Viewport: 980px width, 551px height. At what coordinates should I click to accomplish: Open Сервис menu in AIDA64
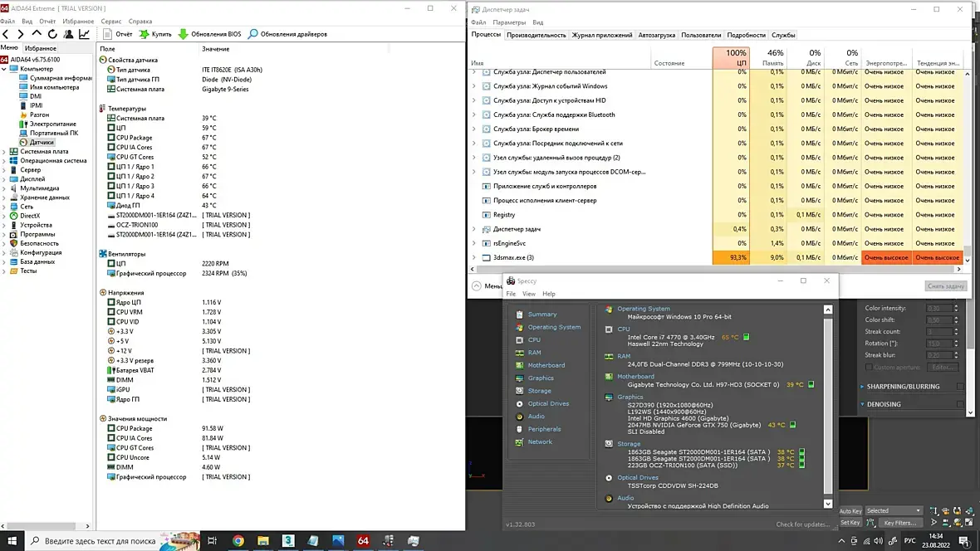111,22
